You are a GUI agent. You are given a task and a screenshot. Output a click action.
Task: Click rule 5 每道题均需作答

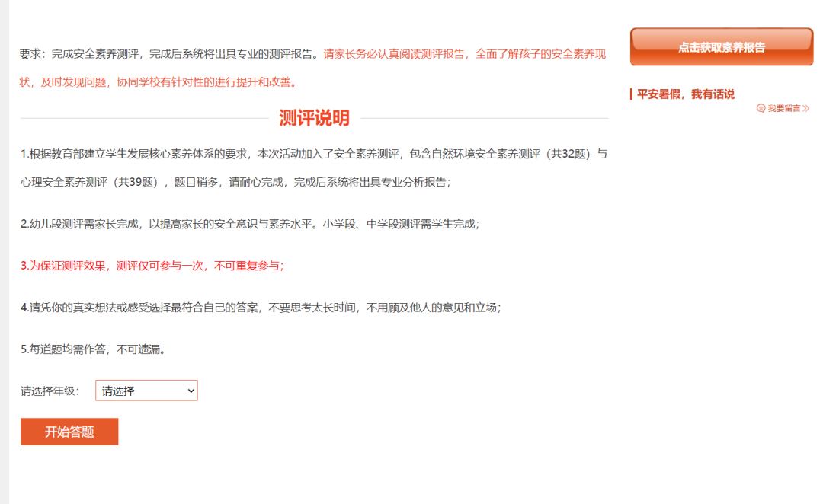coord(93,349)
